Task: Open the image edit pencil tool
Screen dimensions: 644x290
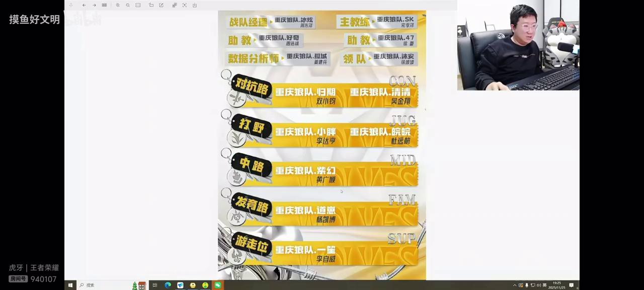Action: (162, 5)
